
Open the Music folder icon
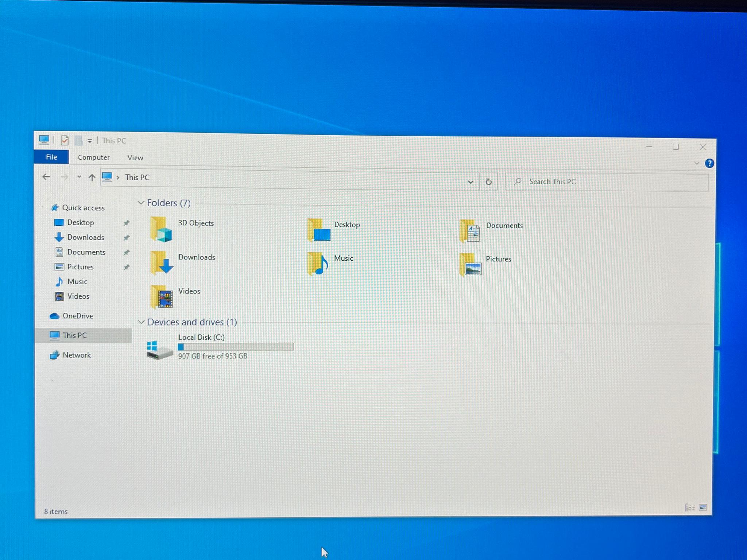point(318,263)
